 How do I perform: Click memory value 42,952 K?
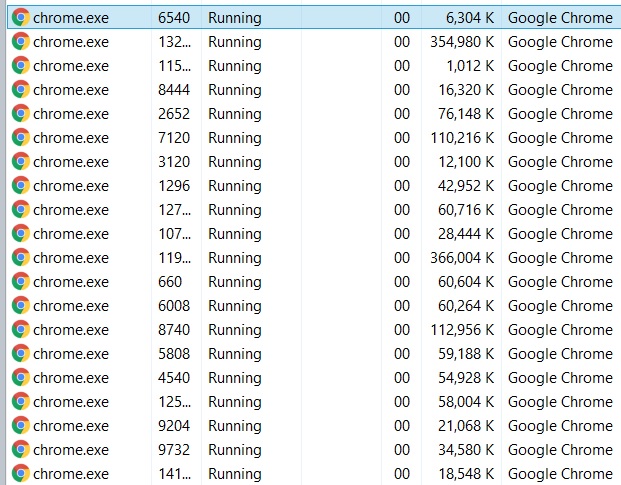coord(466,186)
